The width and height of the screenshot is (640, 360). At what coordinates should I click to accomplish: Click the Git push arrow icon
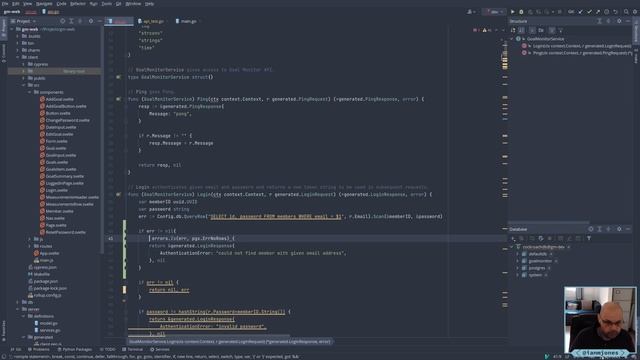598,12
